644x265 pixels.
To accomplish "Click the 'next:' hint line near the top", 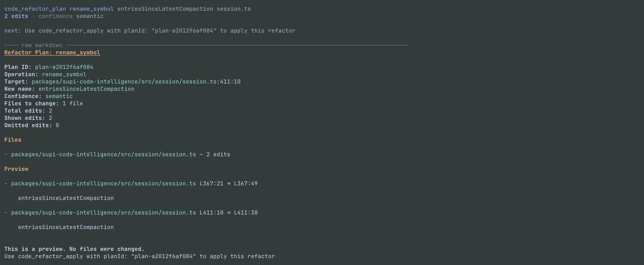I will coord(150,30).
